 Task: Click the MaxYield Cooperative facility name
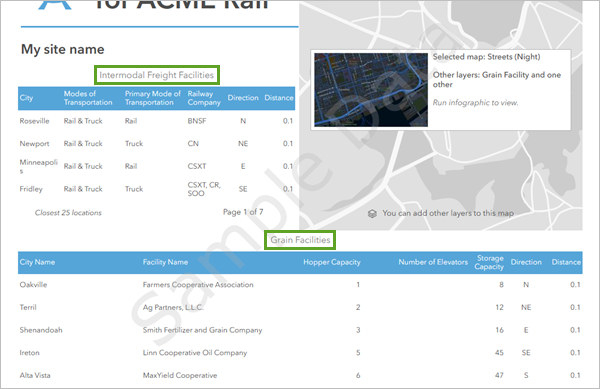tap(180, 375)
